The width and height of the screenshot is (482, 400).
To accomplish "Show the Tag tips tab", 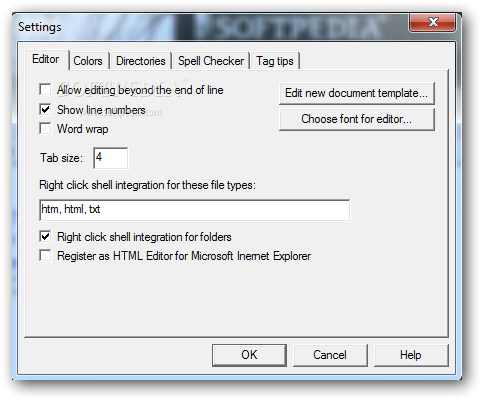I will coord(275,61).
